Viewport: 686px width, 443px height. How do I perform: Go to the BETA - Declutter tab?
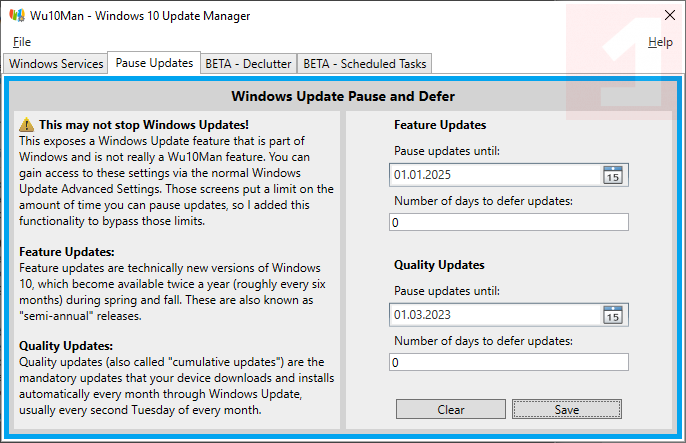[x=248, y=64]
